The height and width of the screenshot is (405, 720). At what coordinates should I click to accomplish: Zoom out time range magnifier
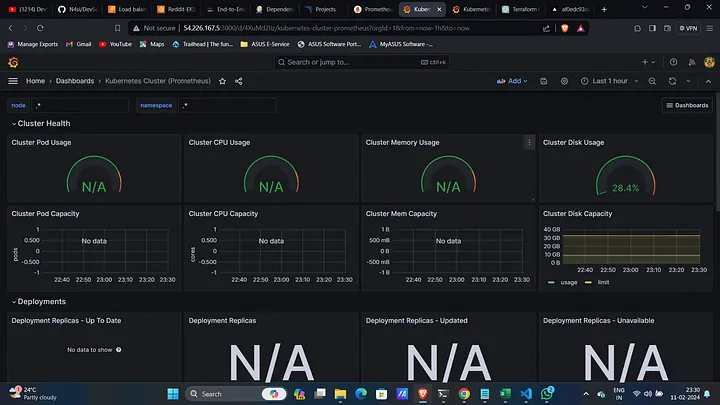(x=652, y=81)
